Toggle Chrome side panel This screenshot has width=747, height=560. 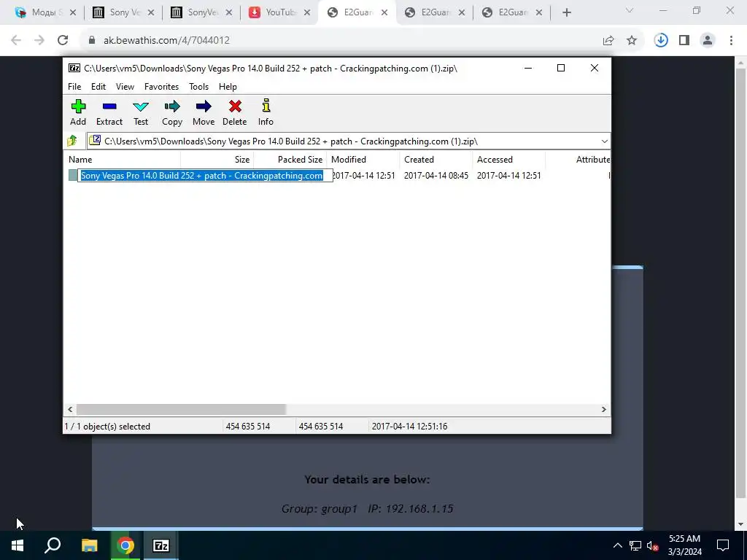[684, 41]
